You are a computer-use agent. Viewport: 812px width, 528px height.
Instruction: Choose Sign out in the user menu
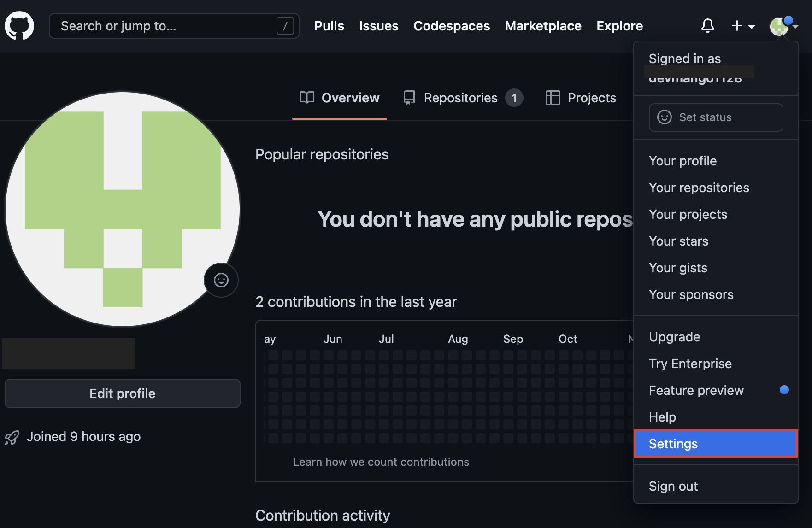pyautogui.click(x=716, y=486)
